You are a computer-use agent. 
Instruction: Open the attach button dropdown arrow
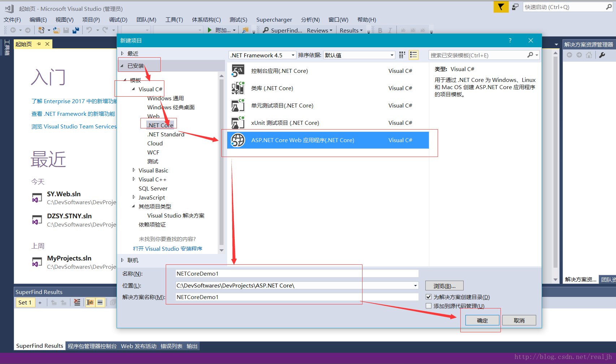(234, 30)
